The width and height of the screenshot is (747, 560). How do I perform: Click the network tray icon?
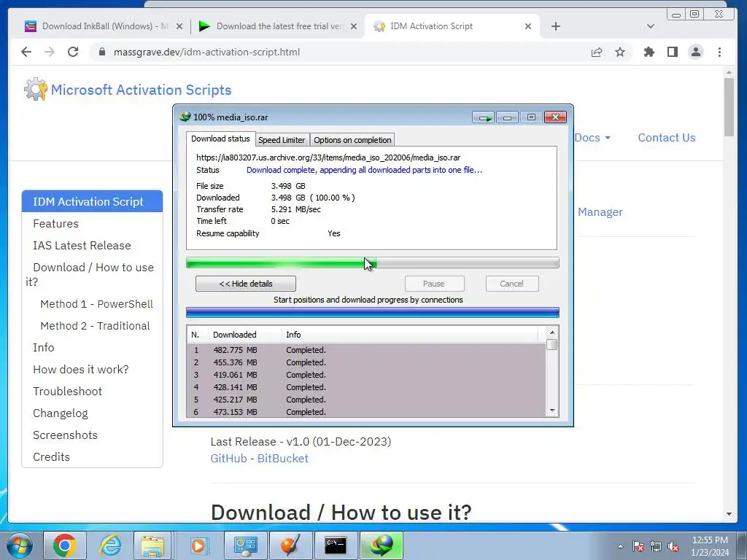tap(656, 546)
